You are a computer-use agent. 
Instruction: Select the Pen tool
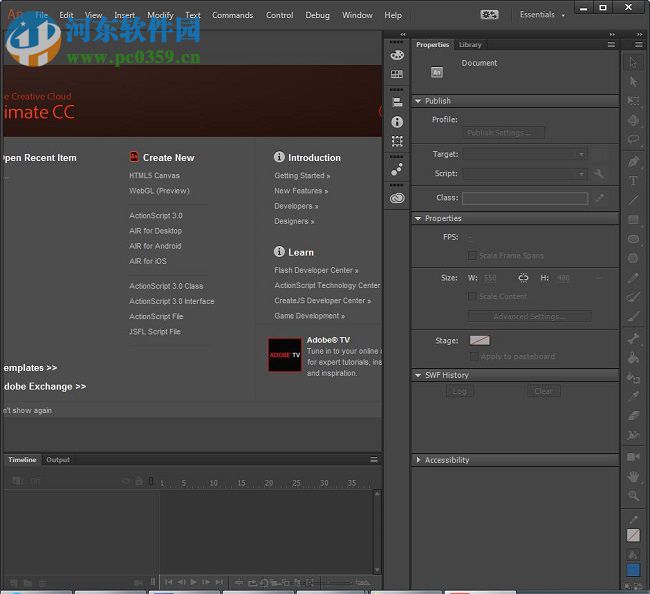[x=633, y=162]
